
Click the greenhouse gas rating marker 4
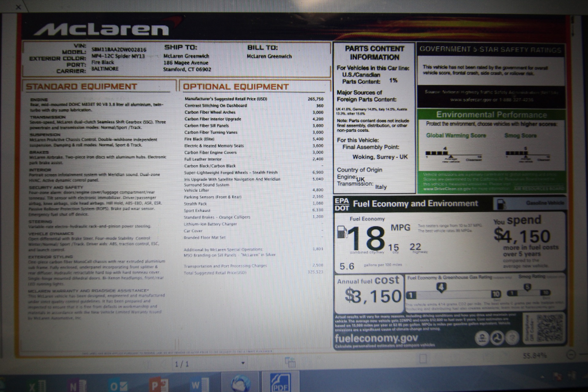pyautogui.click(x=441, y=287)
